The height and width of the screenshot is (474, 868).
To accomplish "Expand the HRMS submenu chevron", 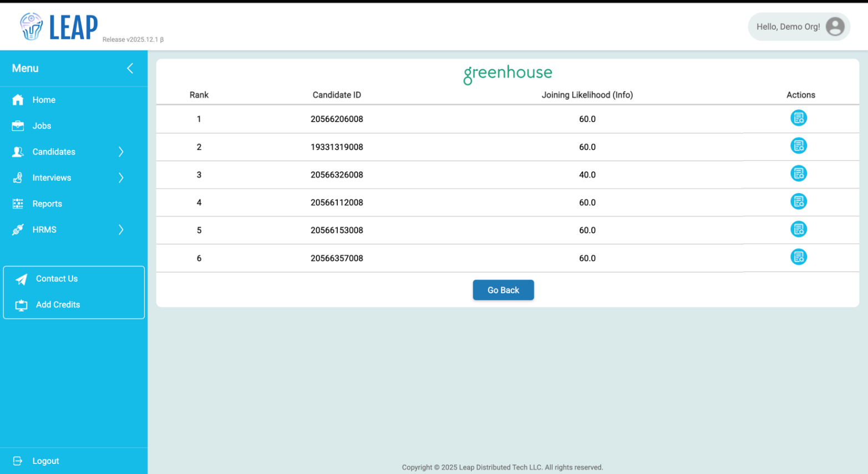I will (x=121, y=230).
